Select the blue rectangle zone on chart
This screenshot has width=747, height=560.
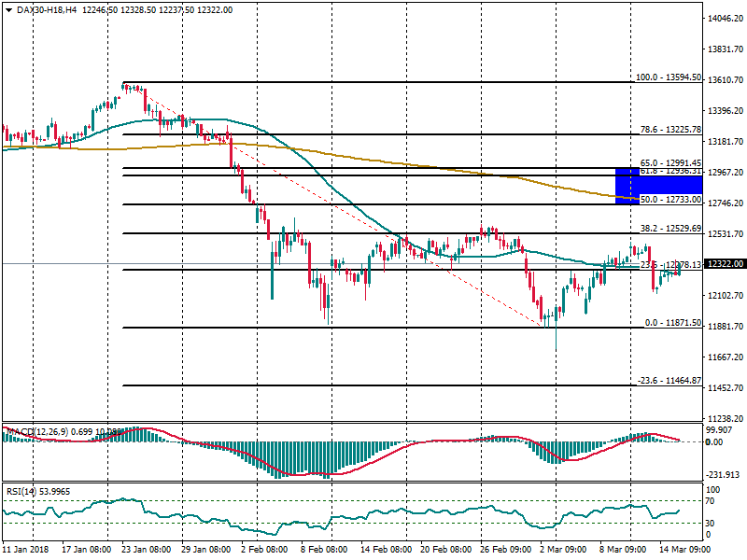point(627,186)
